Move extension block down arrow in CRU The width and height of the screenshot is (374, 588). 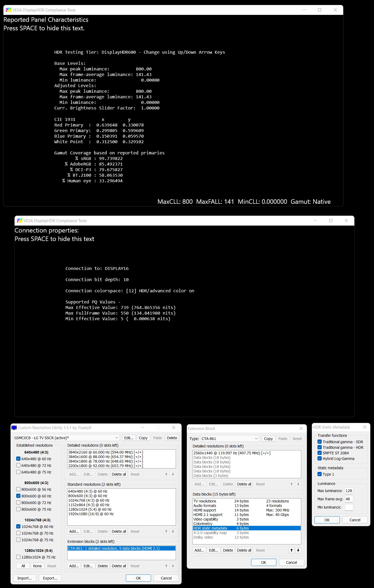pos(173,566)
